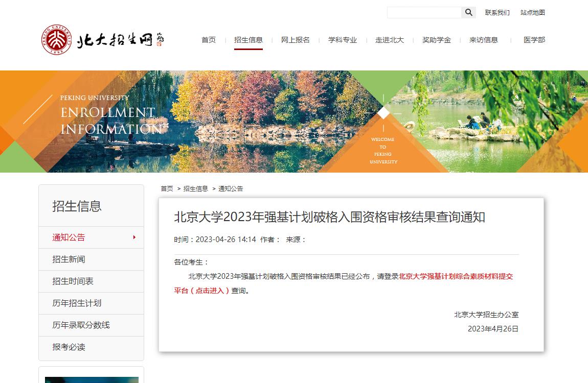
Task: Click 首页 in the breadcrumb
Action: point(167,189)
